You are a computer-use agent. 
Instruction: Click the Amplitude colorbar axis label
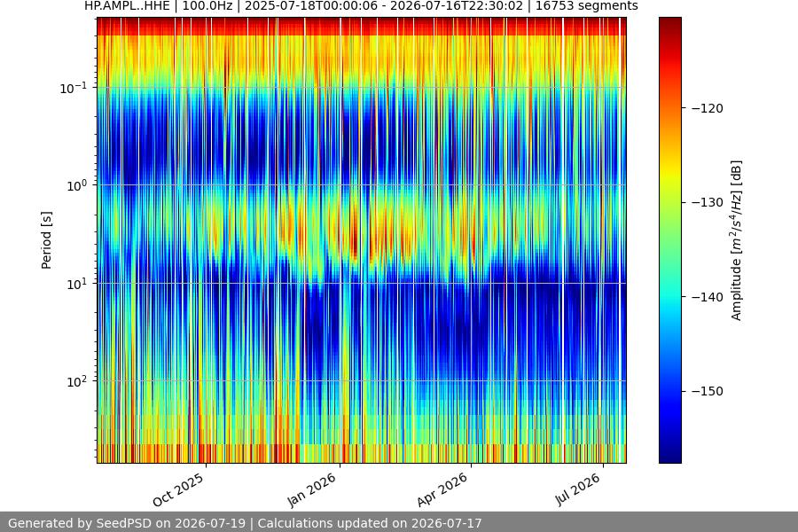pos(737,240)
